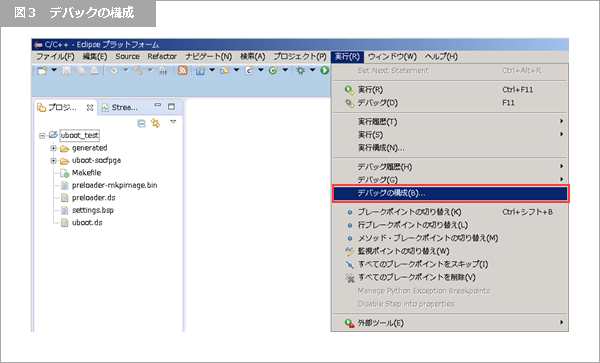Open the Refactor menu

(162, 57)
